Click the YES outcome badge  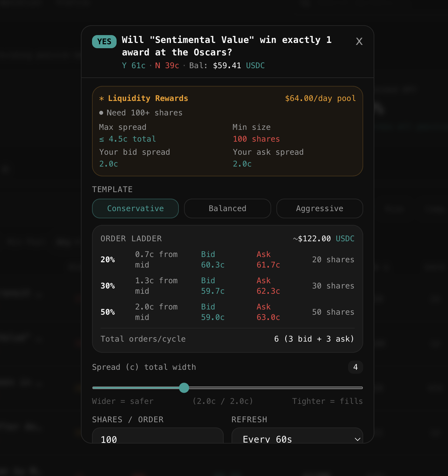pyautogui.click(x=104, y=42)
